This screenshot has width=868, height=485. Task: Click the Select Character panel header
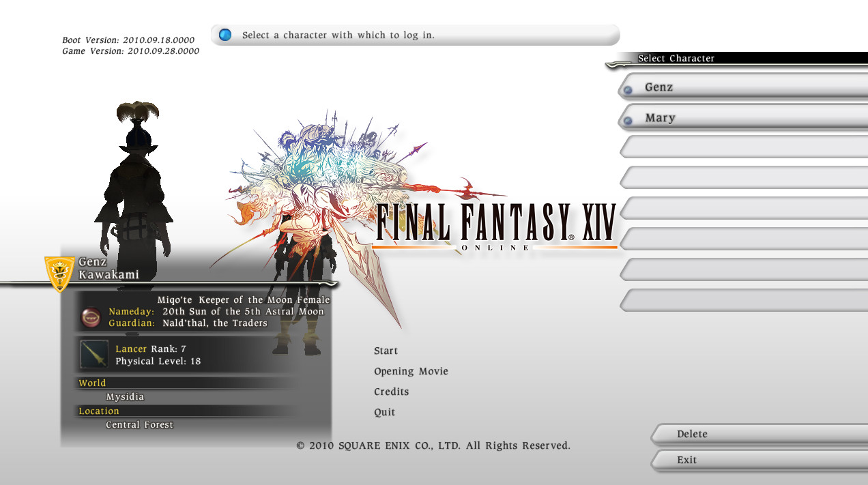coord(737,59)
